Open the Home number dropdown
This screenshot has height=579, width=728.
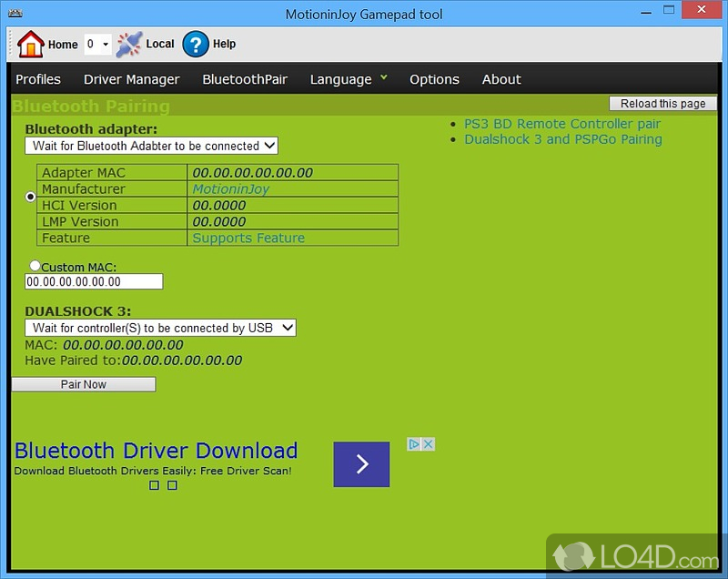[97, 44]
